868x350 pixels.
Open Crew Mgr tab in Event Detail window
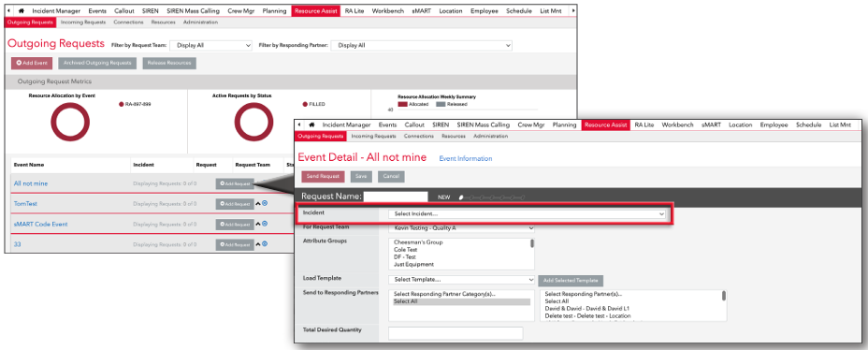click(530, 125)
